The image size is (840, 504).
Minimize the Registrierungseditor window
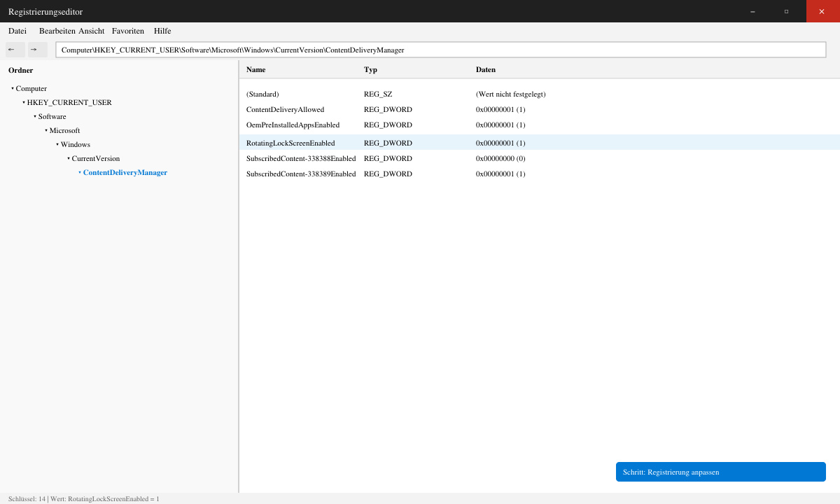752,11
